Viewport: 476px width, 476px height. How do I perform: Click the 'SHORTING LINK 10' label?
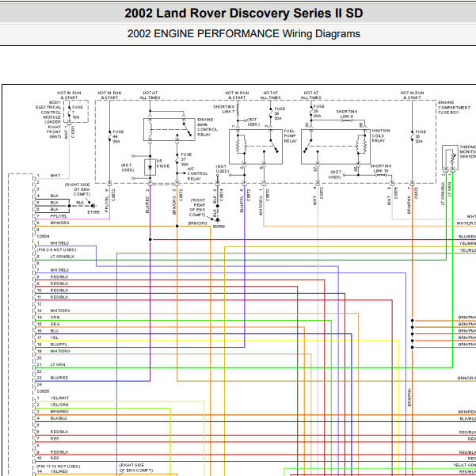pyautogui.click(x=381, y=169)
